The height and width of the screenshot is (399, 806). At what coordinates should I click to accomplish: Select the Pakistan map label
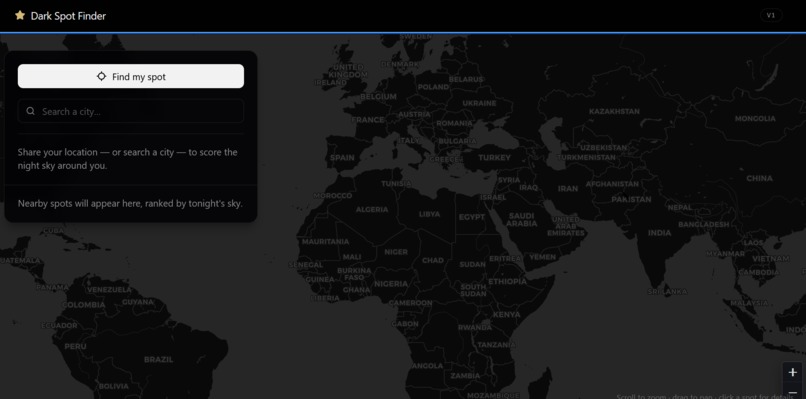pos(631,199)
